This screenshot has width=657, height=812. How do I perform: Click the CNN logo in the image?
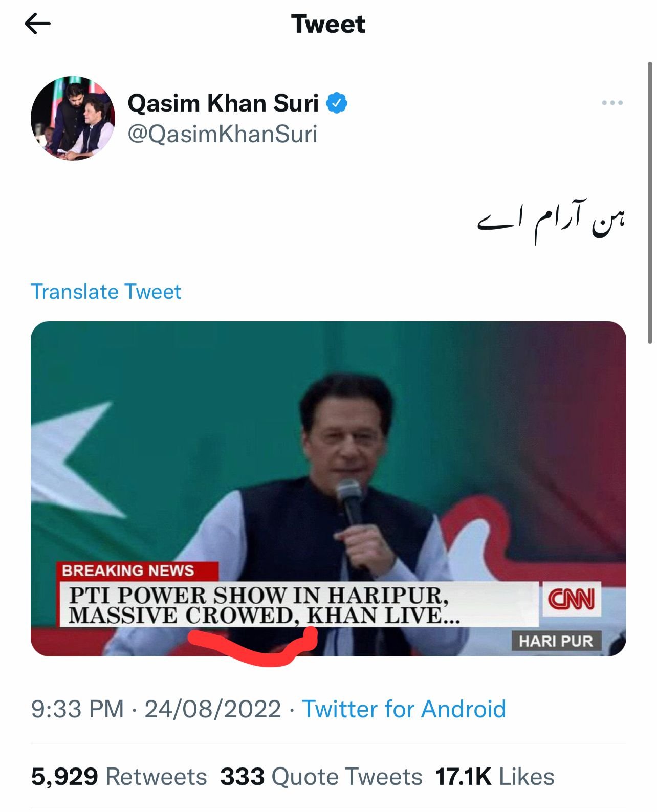(571, 599)
